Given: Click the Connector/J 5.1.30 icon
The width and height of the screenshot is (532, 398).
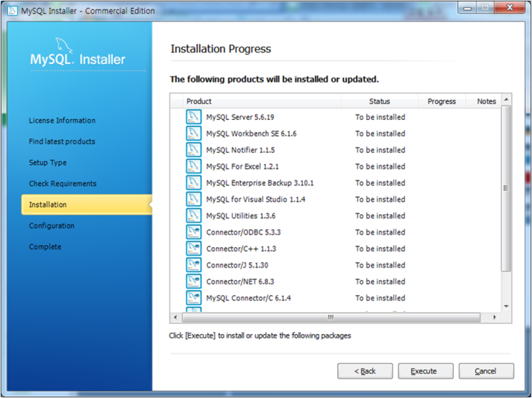Looking at the screenshot, I should [x=193, y=265].
